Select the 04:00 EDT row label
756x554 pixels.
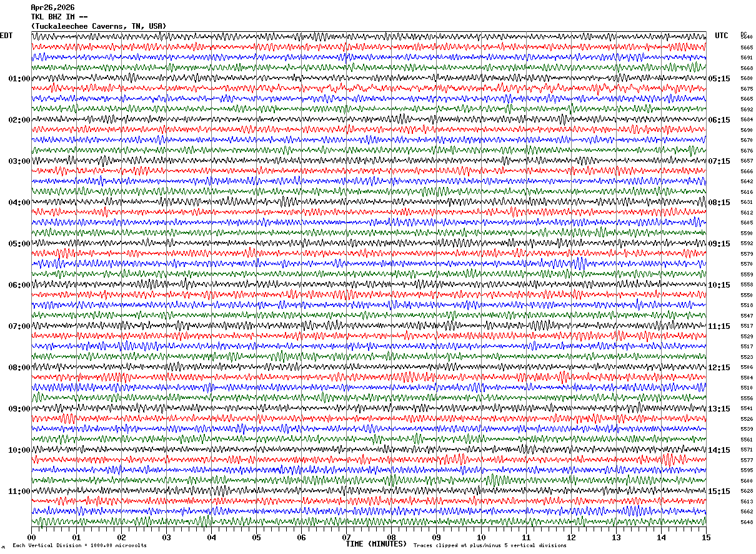[x=19, y=203]
